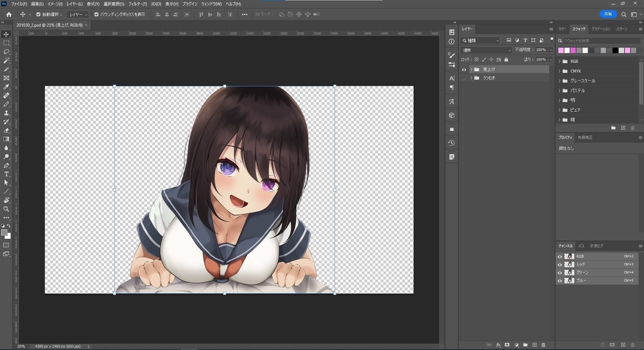Open the ファイル(F) menu
644x350 pixels.
click(19, 4)
